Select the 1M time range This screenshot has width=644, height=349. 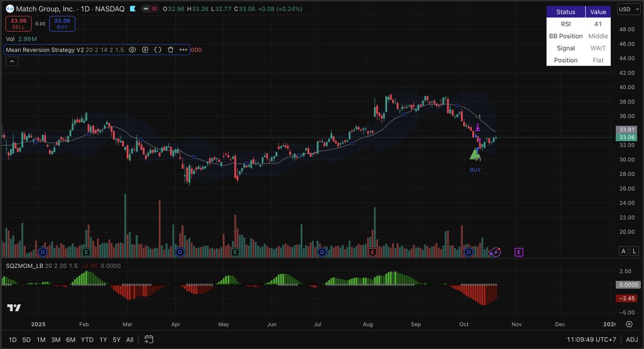(x=41, y=339)
